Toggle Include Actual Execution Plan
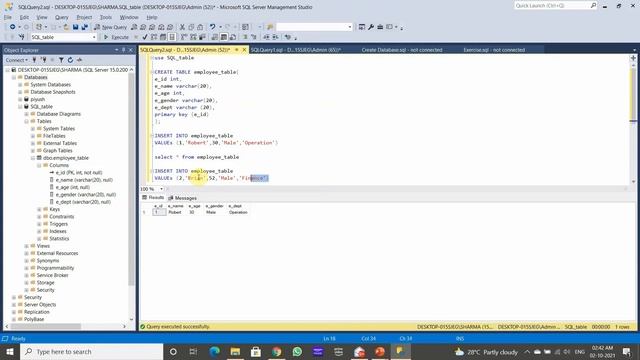The image size is (640, 360). click(x=184, y=37)
